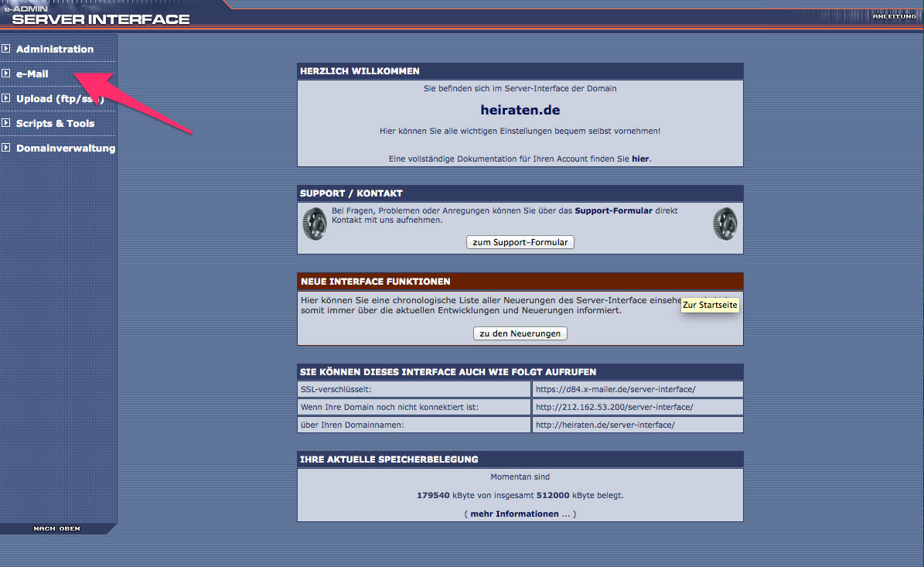The width and height of the screenshot is (924, 567).
Task: Follow the Support-Formular text link
Action: [x=613, y=210]
